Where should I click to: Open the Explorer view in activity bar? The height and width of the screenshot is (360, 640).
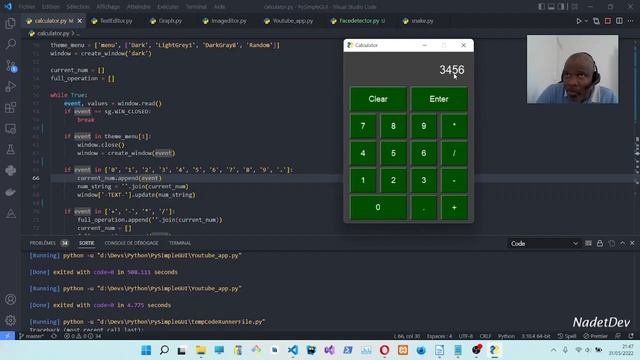(11, 23)
